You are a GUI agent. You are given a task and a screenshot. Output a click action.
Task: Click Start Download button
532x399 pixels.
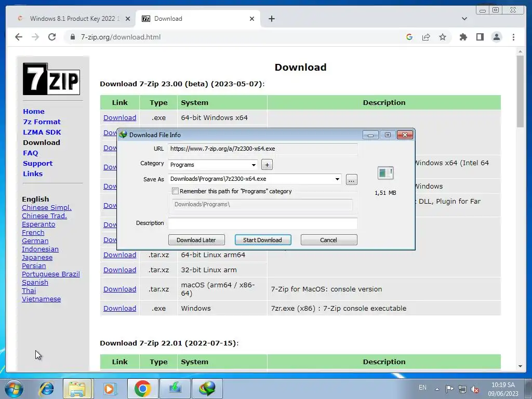(262, 240)
